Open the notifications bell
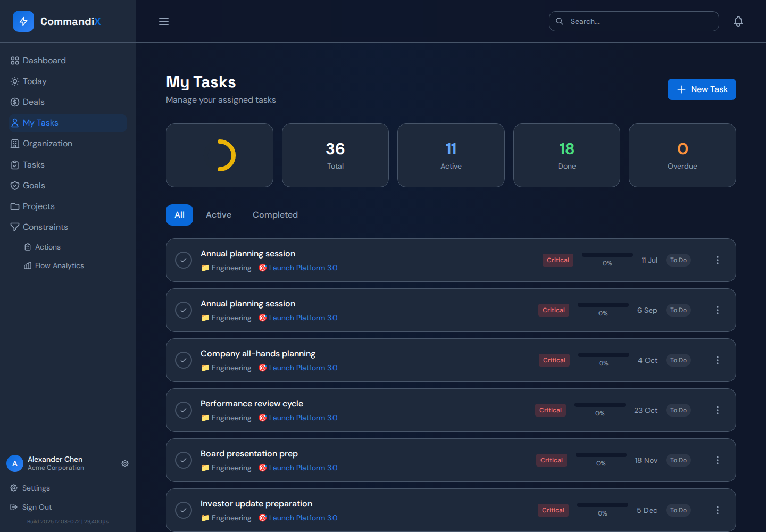766x532 pixels. (738, 21)
